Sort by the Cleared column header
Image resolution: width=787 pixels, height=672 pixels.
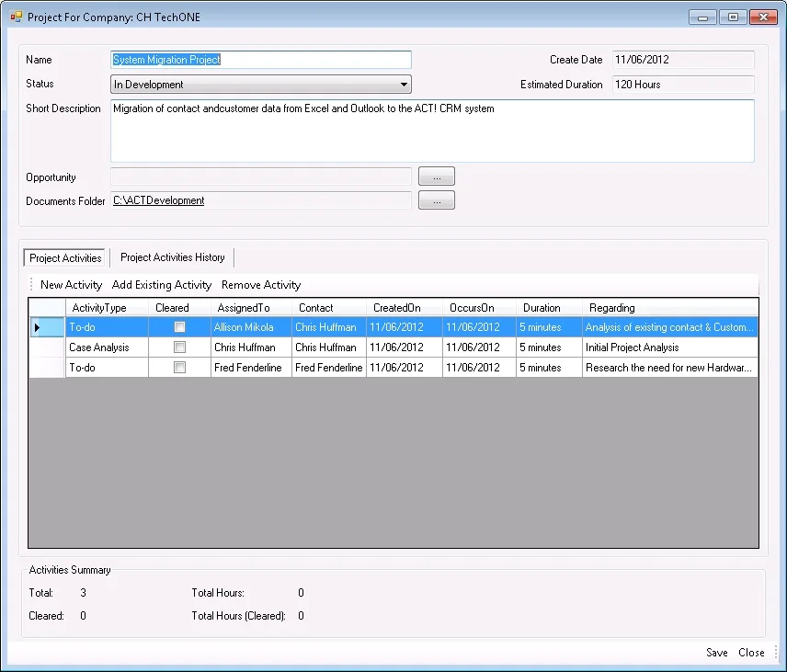tap(179, 308)
